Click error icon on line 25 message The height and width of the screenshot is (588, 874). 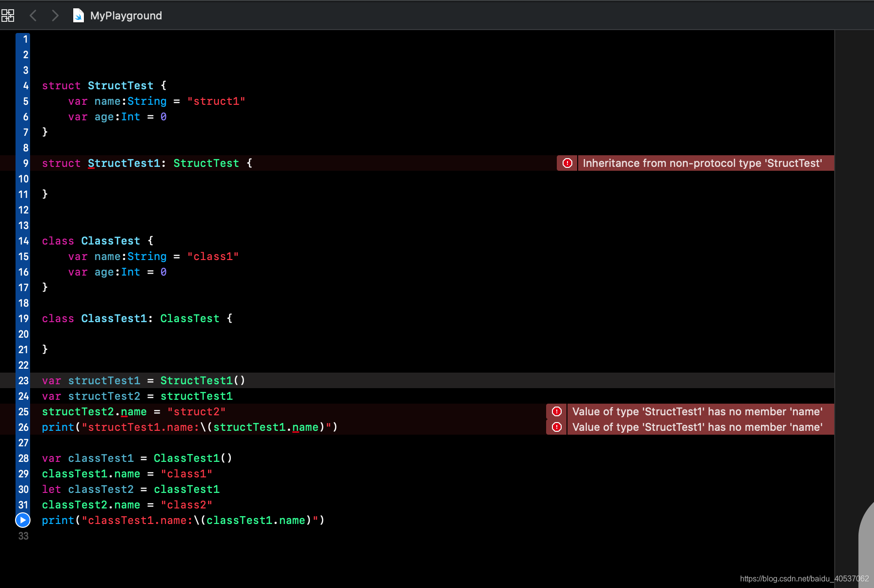tap(557, 411)
